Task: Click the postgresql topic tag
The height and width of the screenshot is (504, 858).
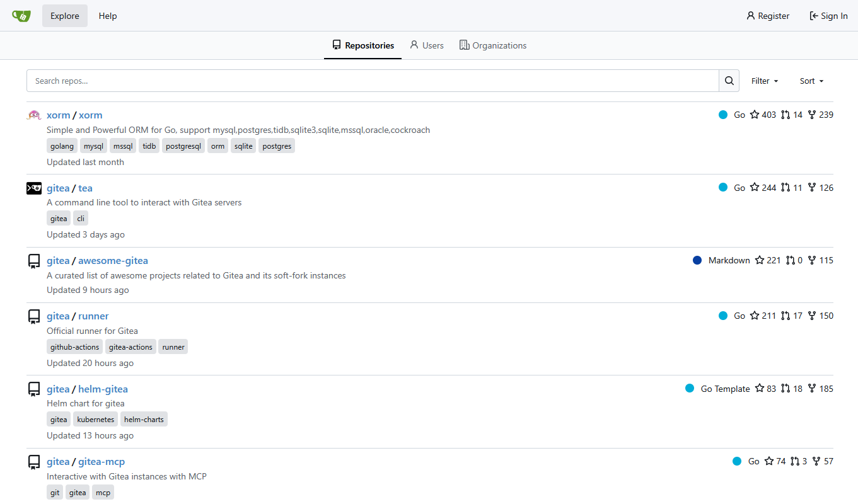Action: (183, 146)
